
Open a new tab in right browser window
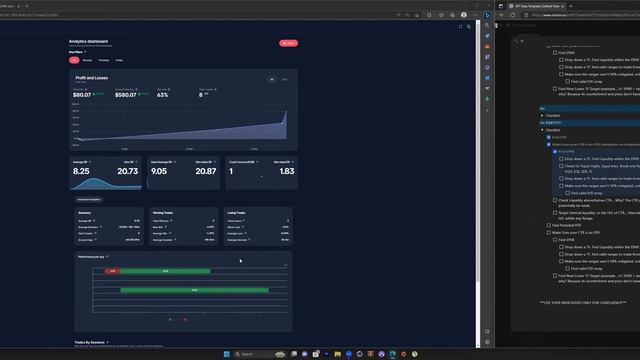tap(571, 6)
